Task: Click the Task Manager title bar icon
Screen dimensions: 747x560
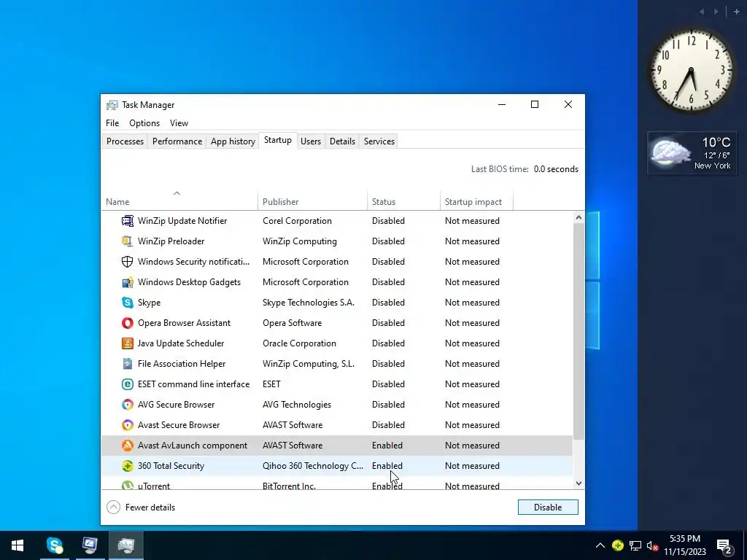Action: (112, 105)
